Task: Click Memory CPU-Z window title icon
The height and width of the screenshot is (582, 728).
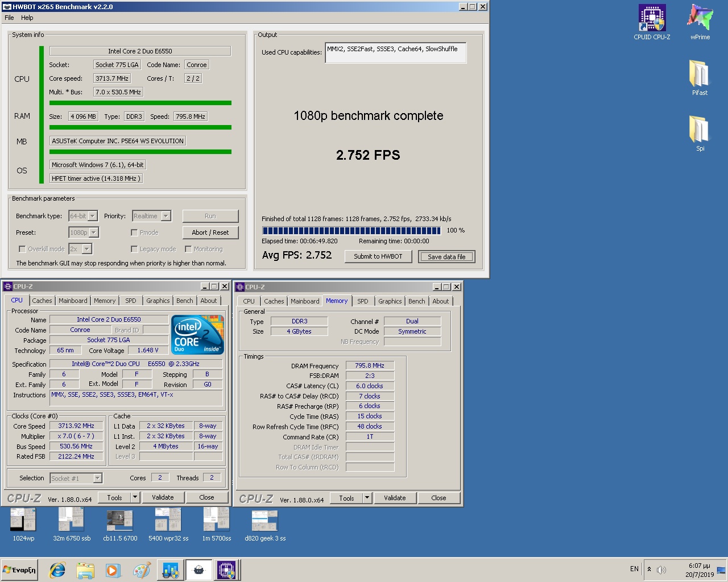Action: [240, 287]
